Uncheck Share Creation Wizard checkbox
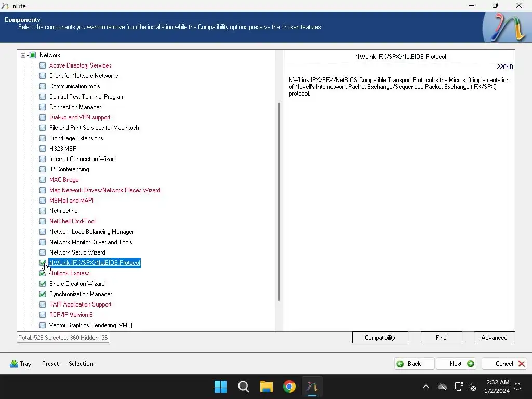Screen dimensions: 532x399 click(43, 284)
